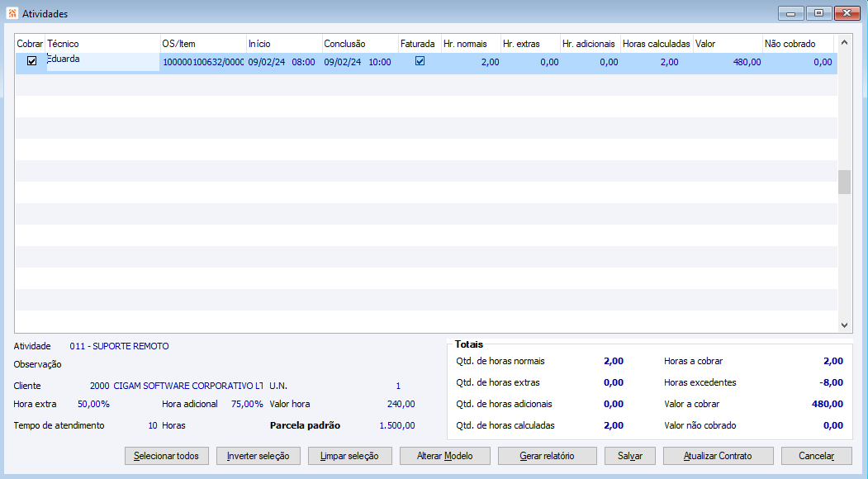
Task: Click the Inverter seleção button
Action: [x=258, y=456]
